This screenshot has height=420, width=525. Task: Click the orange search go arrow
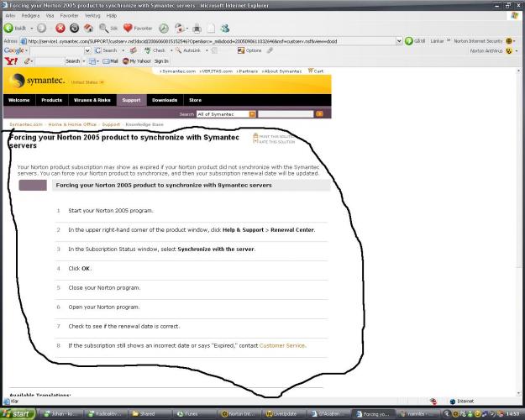319,113
